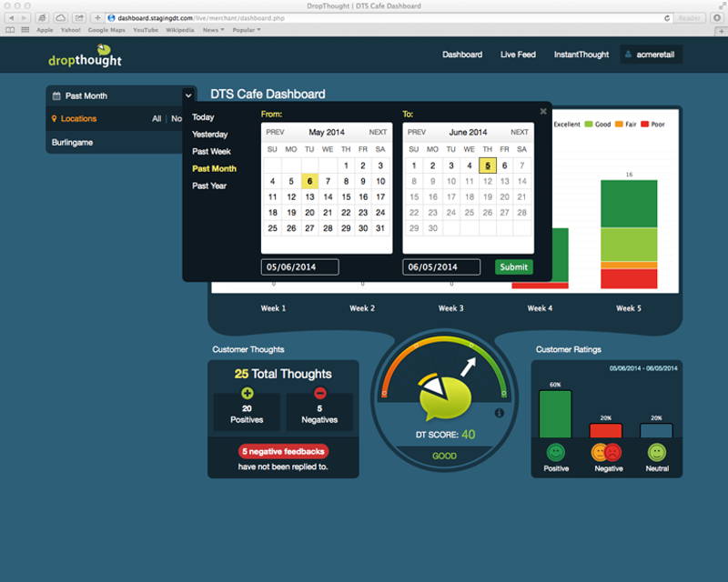Click the Good legend color swatch
Viewport: 728px width, 582px height.
[x=589, y=124]
